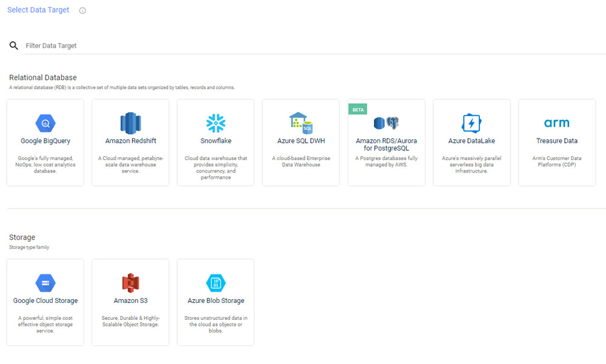Click 'Arm's Customer Data Platforms (CDP)' text
Viewport: 606px width, 364px height.
click(556, 162)
